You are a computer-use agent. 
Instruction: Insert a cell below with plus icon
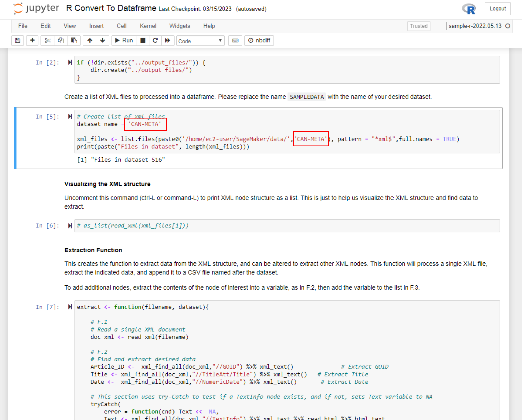tap(32, 40)
